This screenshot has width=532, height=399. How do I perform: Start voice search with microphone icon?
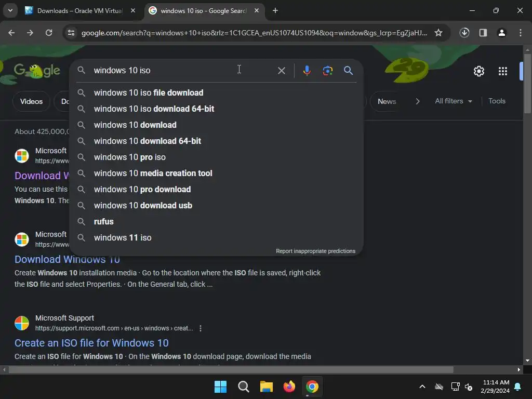[x=307, y=71]
